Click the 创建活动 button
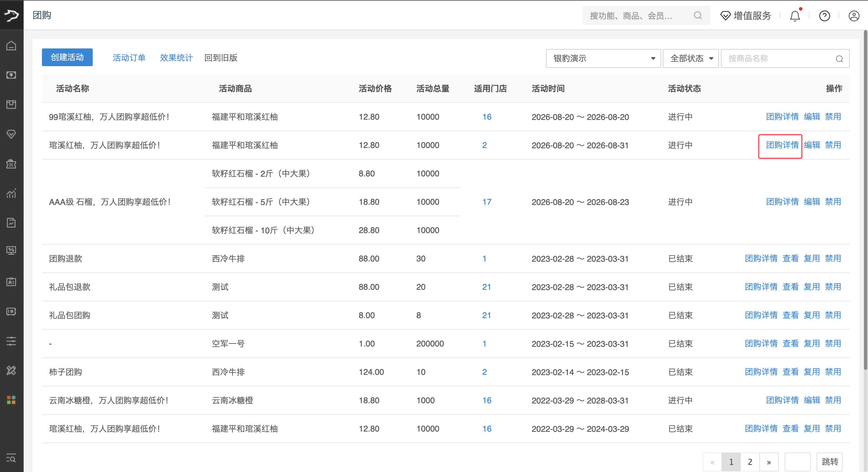This screenshot has width=868, height=472. [67, 57]
